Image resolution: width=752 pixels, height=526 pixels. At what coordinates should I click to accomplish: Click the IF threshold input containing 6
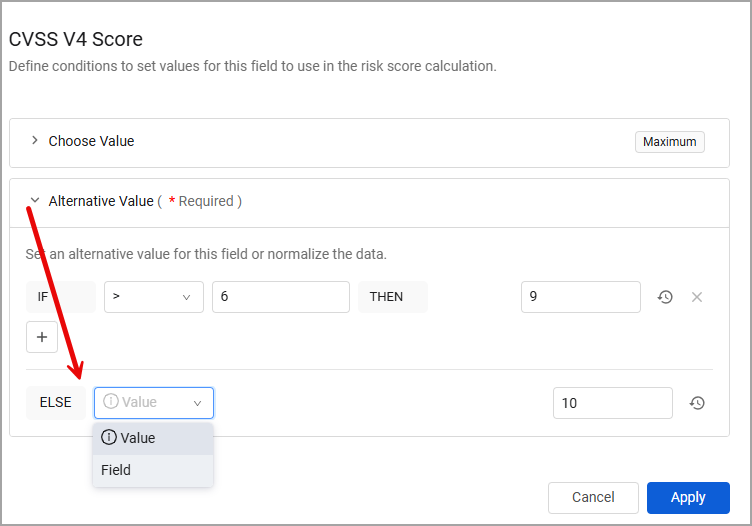point(280,297)
